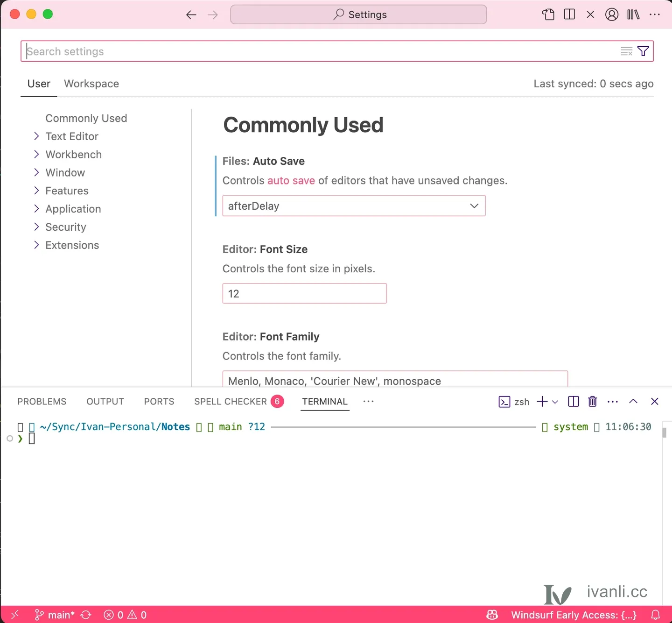Expand the Security settings section

click(x=65, y=227)
